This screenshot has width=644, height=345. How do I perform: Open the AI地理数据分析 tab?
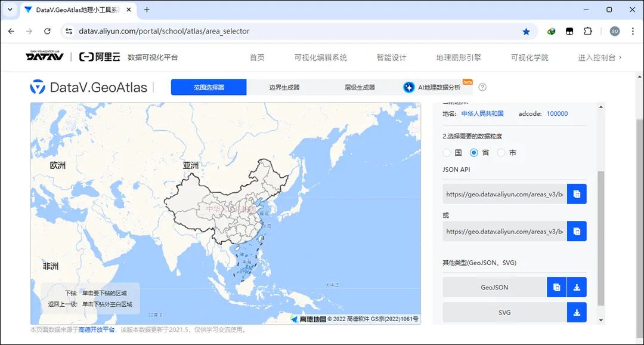click(435, 87)
